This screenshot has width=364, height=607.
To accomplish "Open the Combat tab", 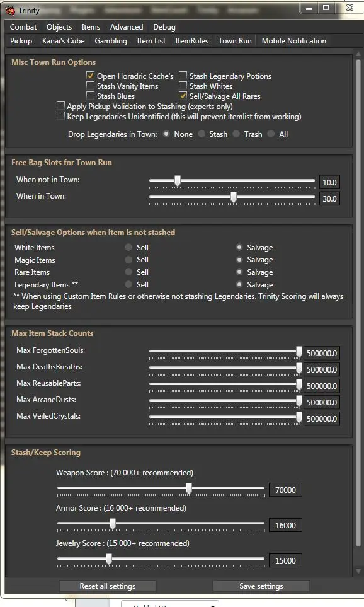I will click(x=23, y=27).
